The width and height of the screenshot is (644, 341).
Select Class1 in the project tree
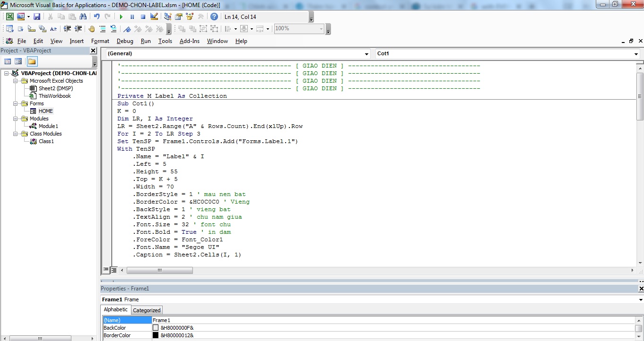(46, 141)
